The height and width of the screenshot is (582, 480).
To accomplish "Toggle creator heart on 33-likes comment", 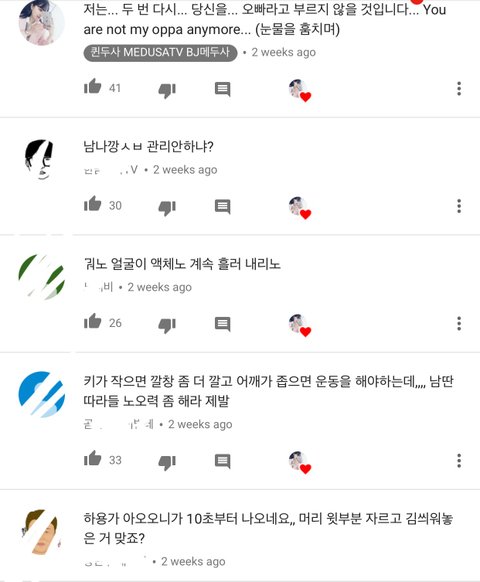I will (300, 462).
